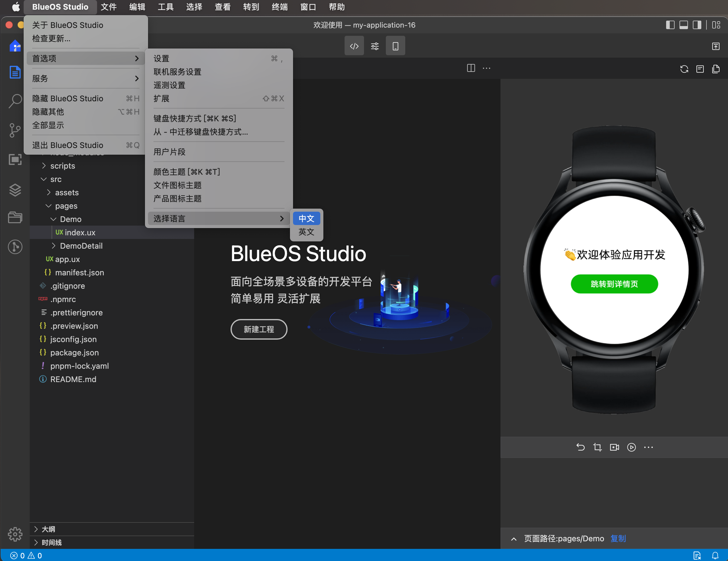Toggle the bottom panel layout icon

pos(684,25)
